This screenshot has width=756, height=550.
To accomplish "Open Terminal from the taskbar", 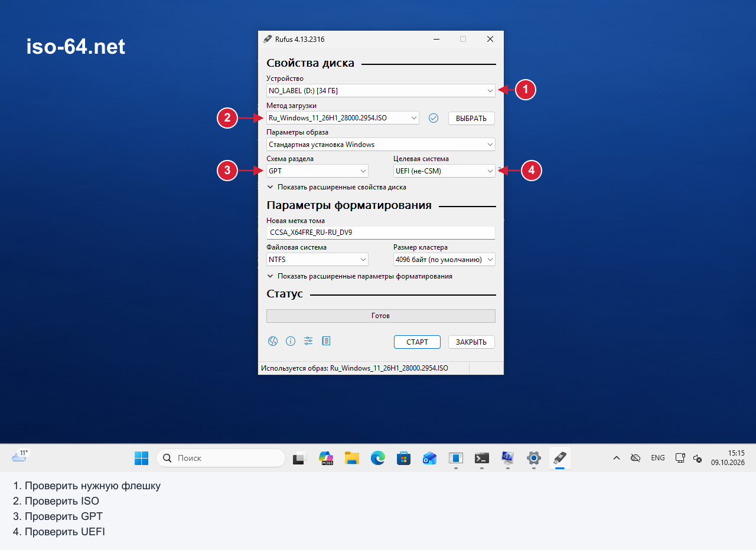I will (x=482, y=458).
